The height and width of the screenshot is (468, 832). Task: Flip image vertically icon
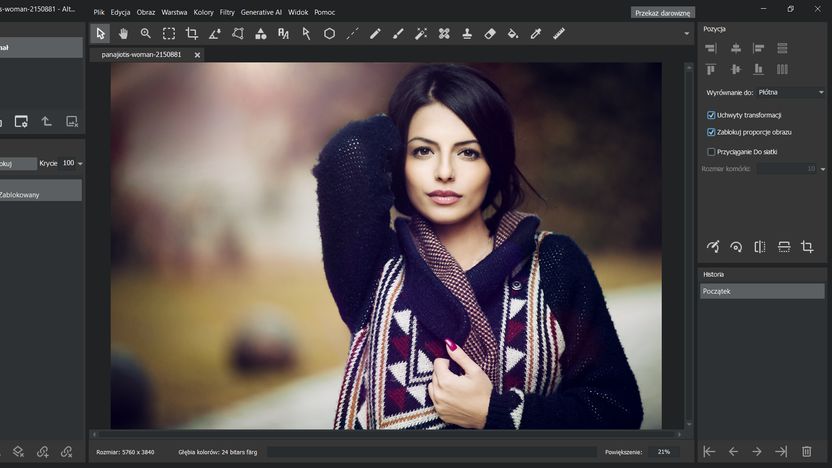tap(784, 247)
